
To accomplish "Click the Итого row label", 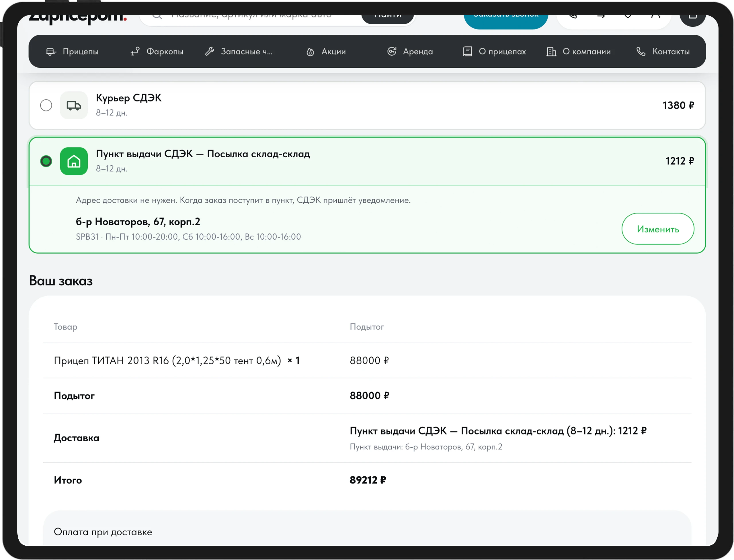I will click(68, 480).
